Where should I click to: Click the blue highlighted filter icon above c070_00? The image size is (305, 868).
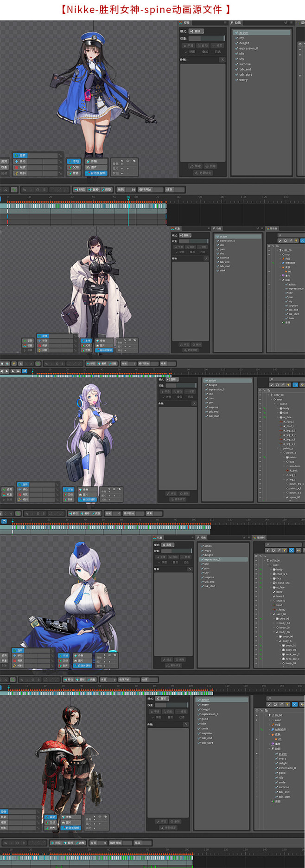click(292, 550)
